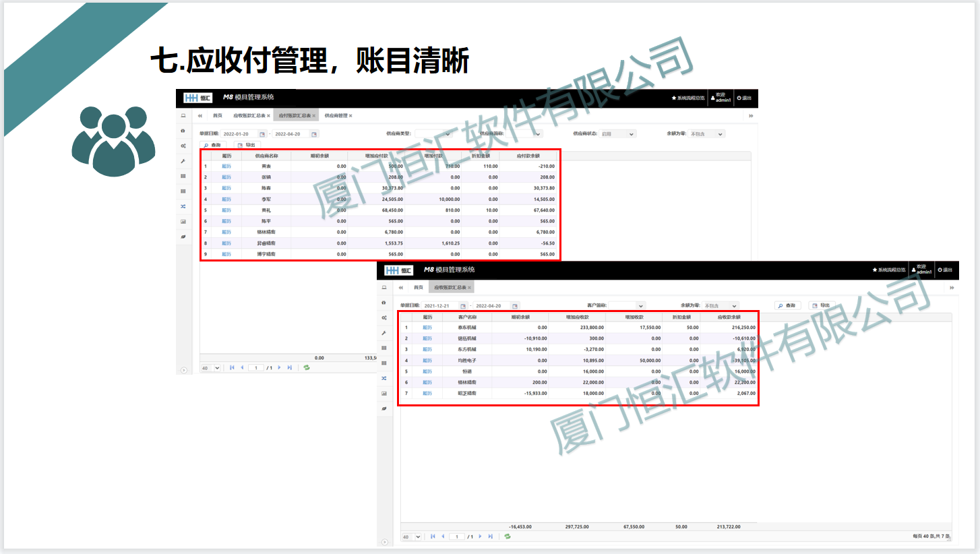Open 系统流程总览 in upper window header

coord(688,98)
